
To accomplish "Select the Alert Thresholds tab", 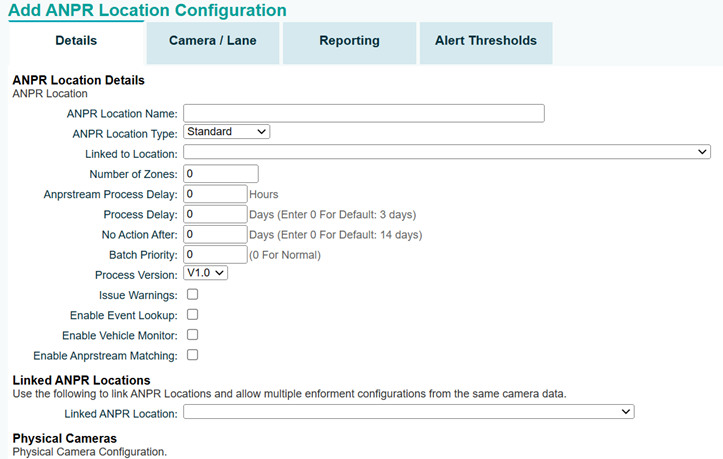I will 486,43.
